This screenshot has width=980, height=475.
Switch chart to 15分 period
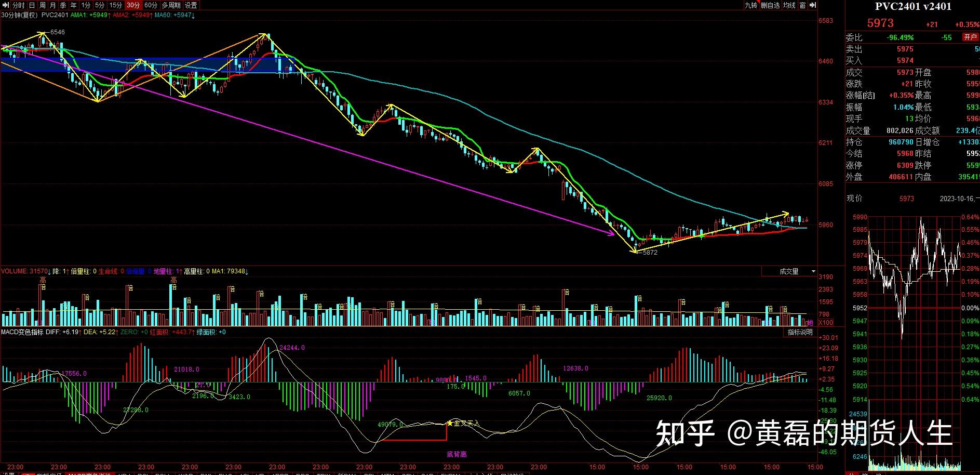coord(116,5)
